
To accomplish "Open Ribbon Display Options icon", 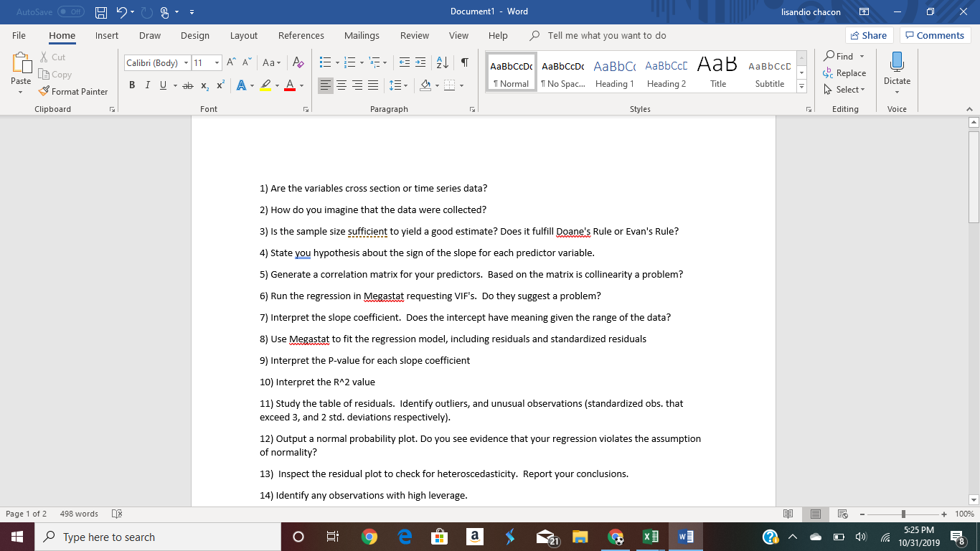I will (x=864, y=11).
